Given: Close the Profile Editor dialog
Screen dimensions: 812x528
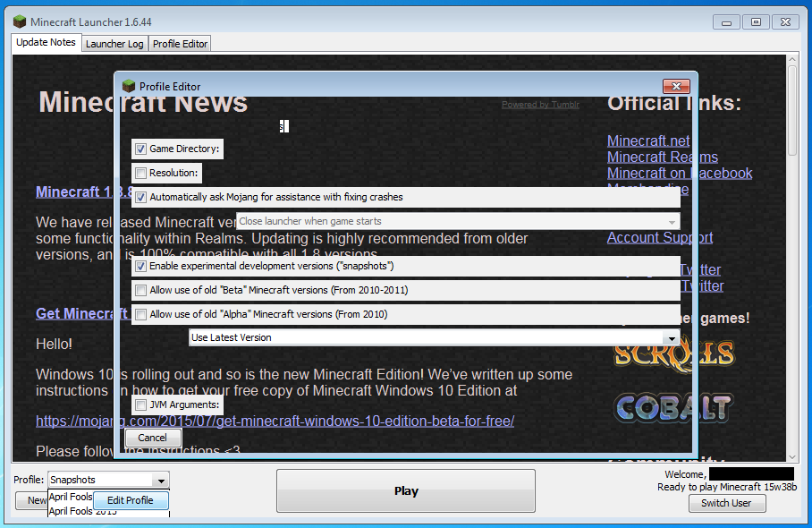Looking at the screenshot, I should coord(676,86).
